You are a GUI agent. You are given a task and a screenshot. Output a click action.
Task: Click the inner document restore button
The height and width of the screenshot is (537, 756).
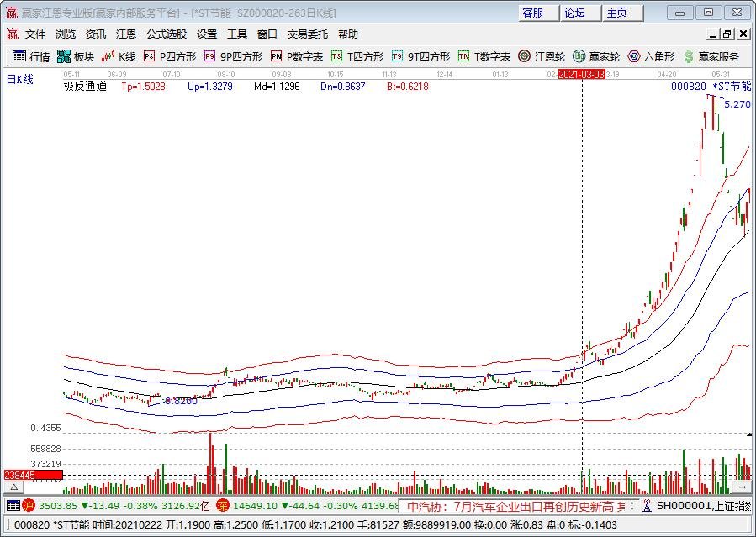[x=727, y=34]
